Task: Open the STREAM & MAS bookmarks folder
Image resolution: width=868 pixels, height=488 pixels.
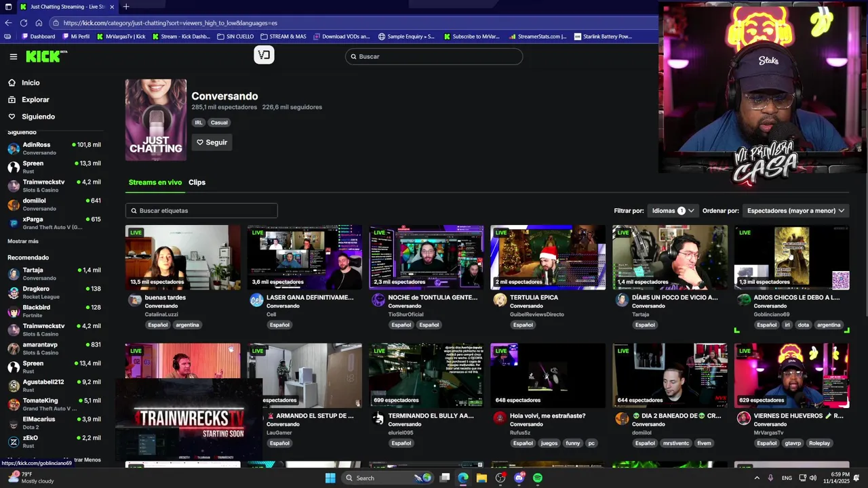Action: [x=283, y=37]
